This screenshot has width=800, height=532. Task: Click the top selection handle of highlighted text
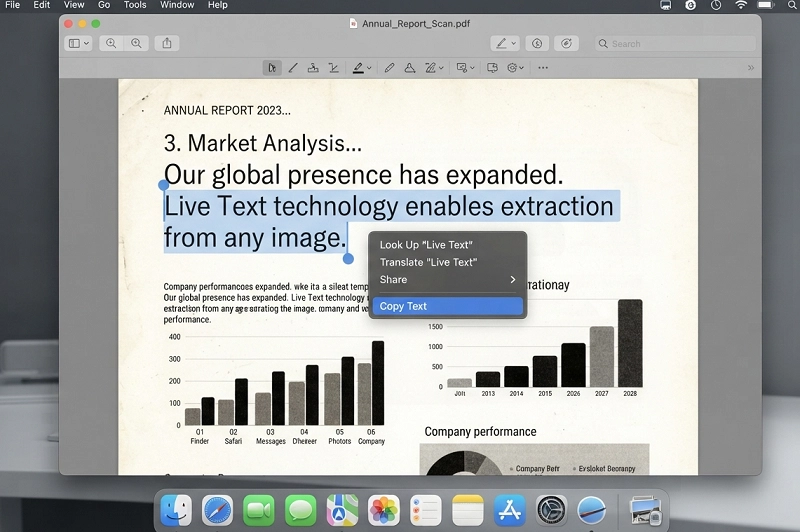point(163,185)
